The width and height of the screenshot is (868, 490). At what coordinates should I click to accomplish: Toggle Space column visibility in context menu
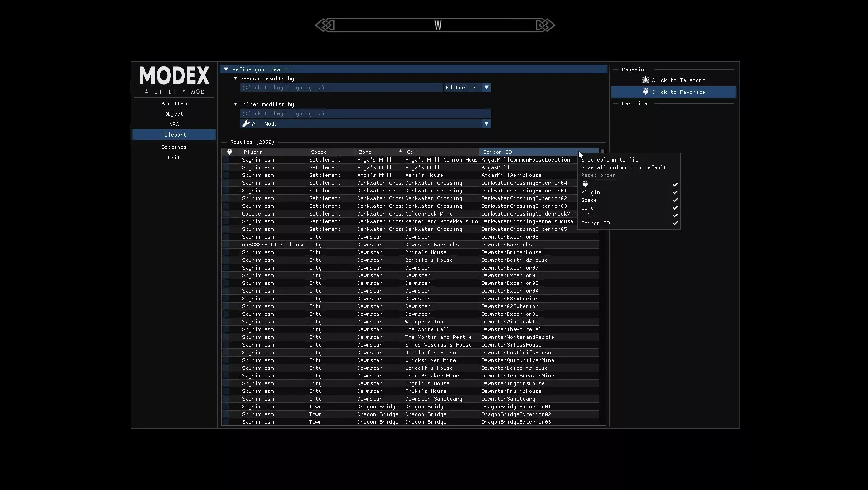click(x=629, y=200)
